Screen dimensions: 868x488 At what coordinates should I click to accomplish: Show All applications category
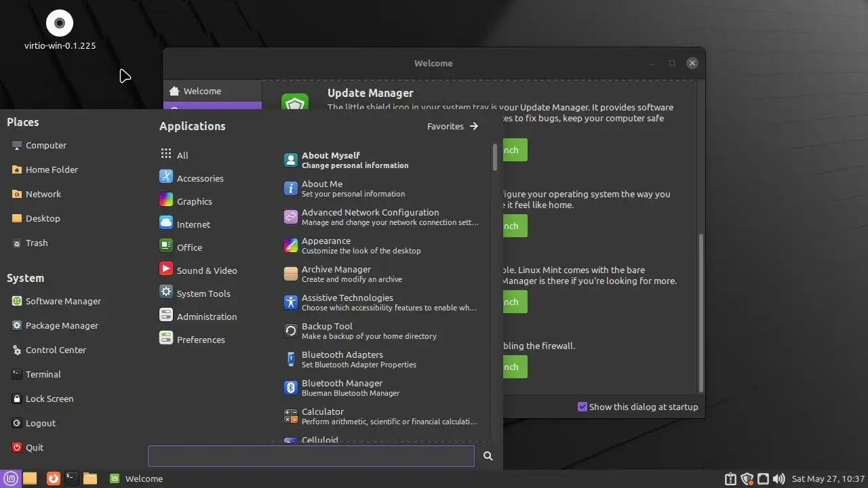coord(174,155)
